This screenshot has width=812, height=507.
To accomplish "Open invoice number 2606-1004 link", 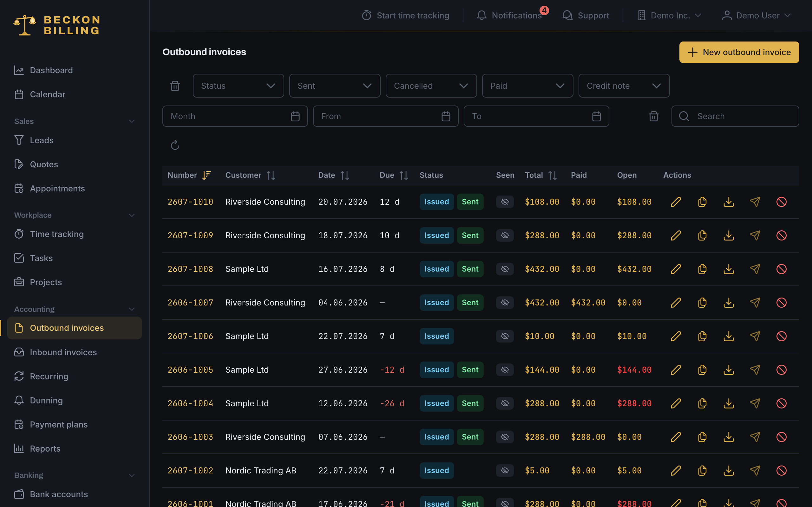I will coord(190,403).
